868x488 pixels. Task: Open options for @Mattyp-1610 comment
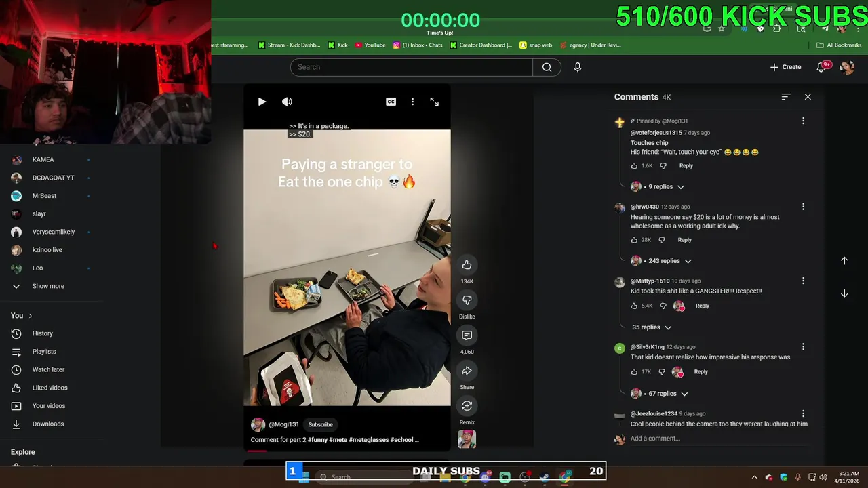pyautogui.click(x=803, y=281)
